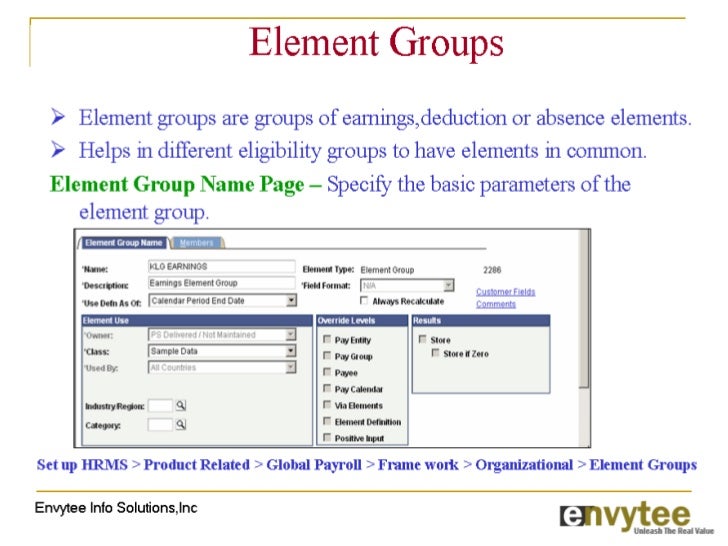Screen dimensions: 728x546
Task: Enable Pay Calendar override level
Action: 327,388
